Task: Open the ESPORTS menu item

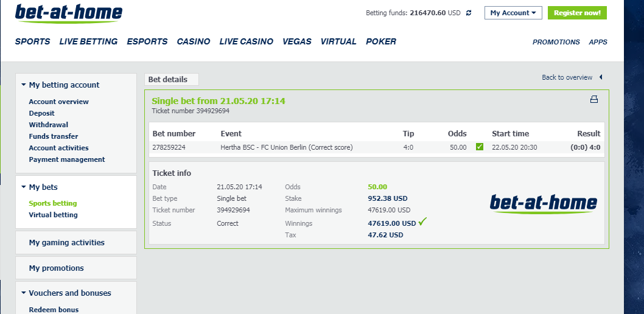Action: point(147,41)
